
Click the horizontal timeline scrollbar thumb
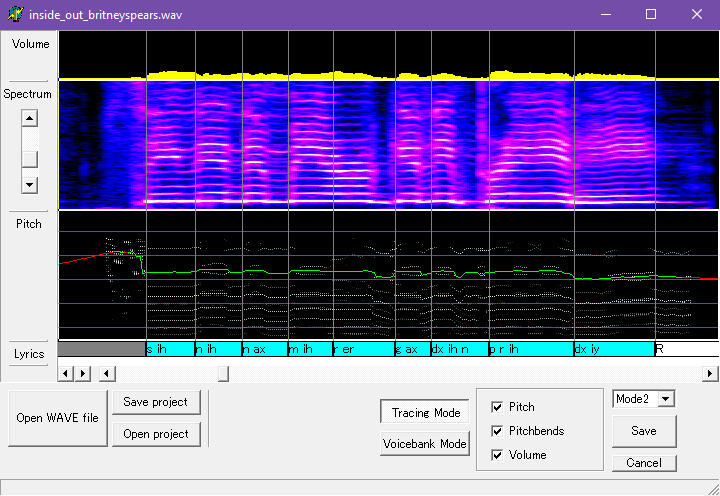tap(223, 373)
